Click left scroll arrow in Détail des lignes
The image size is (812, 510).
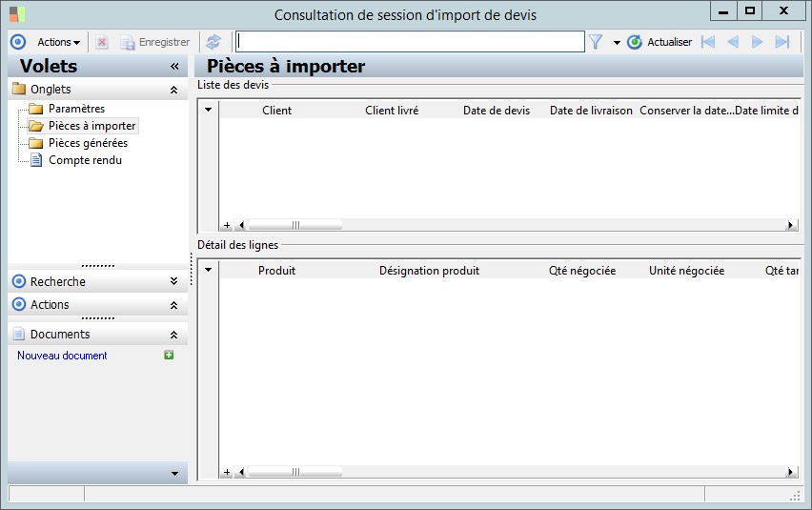coord(241,472)
